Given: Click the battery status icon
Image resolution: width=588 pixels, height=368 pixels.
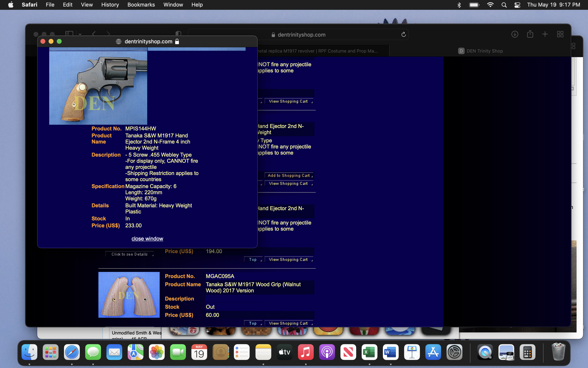Looking at the screenshot, I should point(474,5).
